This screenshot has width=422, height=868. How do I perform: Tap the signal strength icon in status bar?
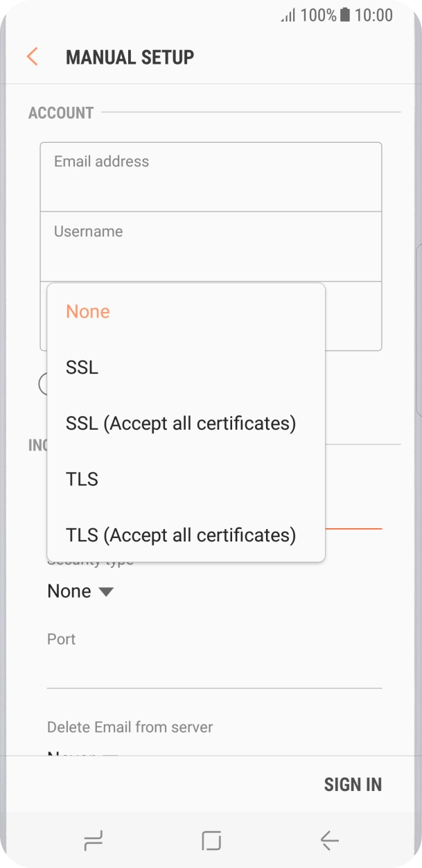pos(288,15)
